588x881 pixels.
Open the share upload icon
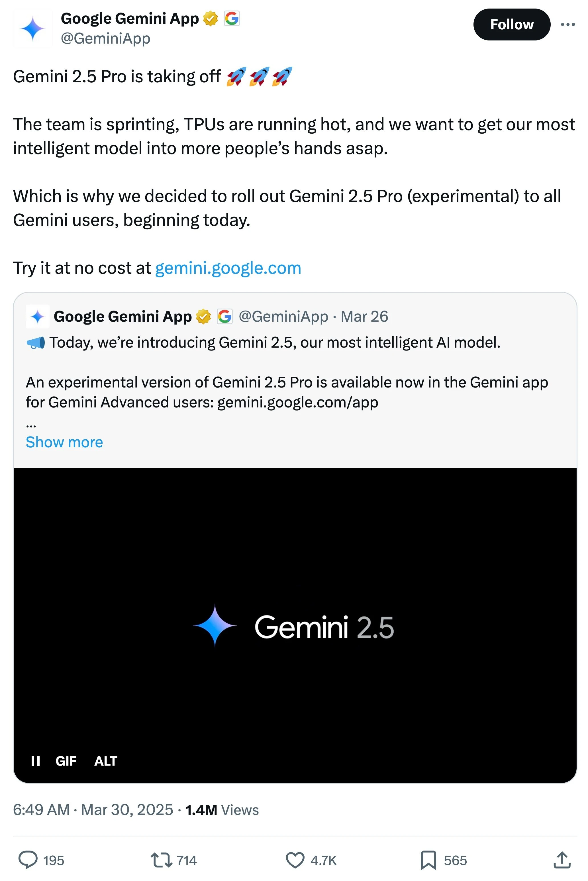click(x=562, y=860)
